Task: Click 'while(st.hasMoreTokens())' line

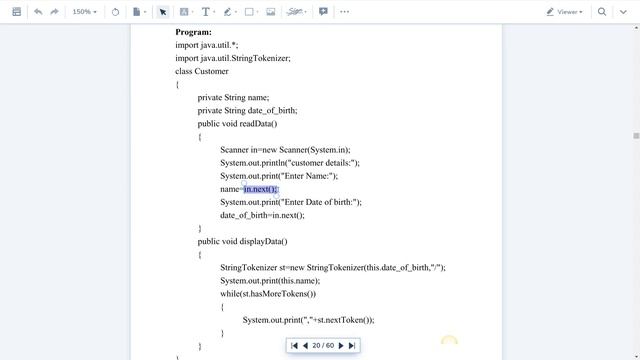Action: coord(268,293)
